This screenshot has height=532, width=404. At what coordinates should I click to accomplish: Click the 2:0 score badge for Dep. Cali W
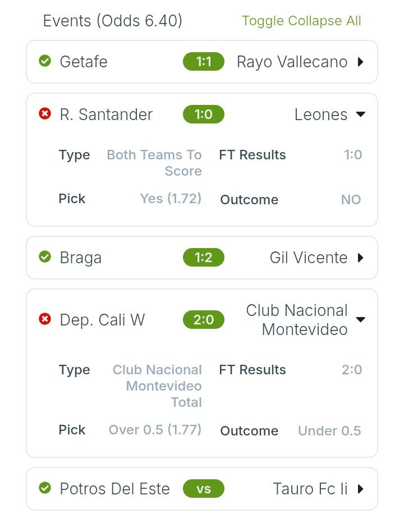204,320
